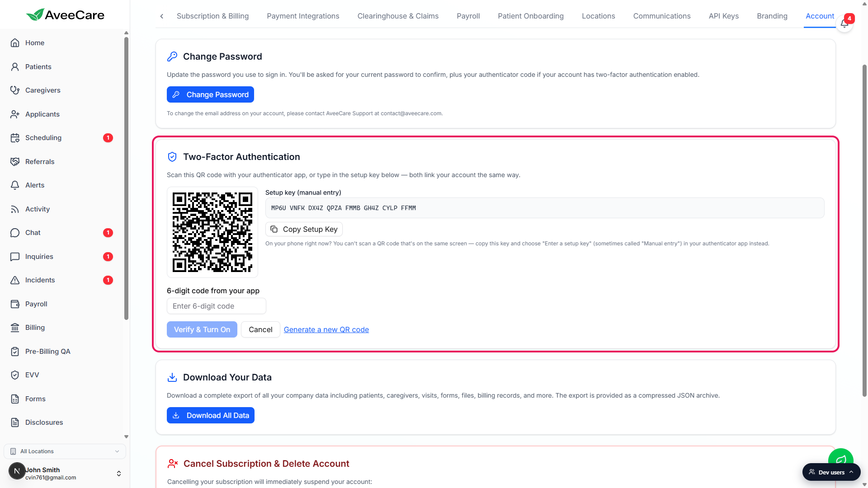The width and height of the screenshot is (868, 488).
Task: Click the Scheduling red badge
Action: (x=108, y=138)
